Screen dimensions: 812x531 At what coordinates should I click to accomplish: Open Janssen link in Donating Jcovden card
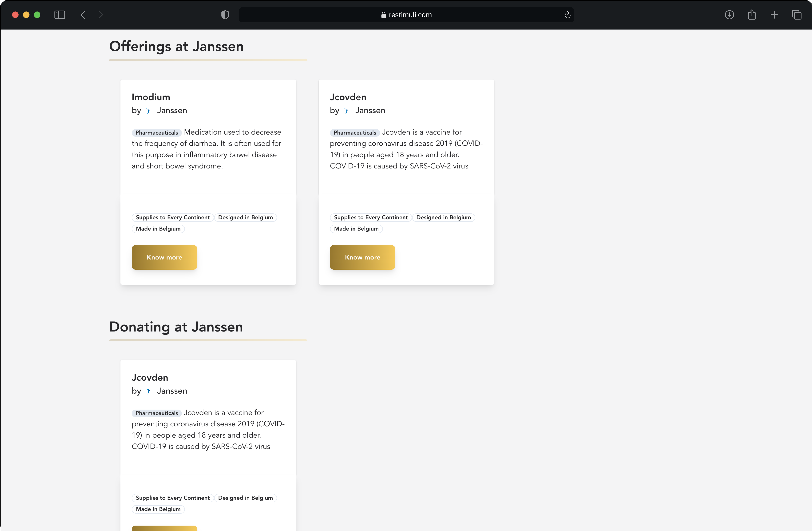[172, 391]
